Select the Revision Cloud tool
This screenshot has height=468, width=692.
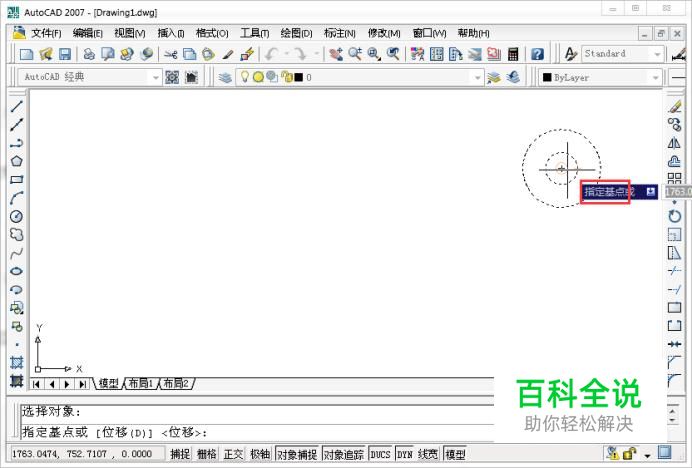[16, 234]
